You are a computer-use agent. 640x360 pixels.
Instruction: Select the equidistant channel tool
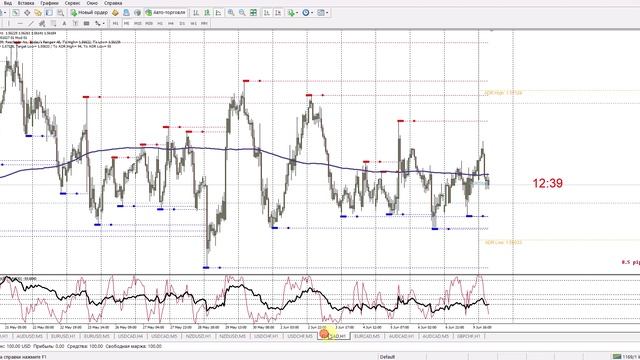42,24
